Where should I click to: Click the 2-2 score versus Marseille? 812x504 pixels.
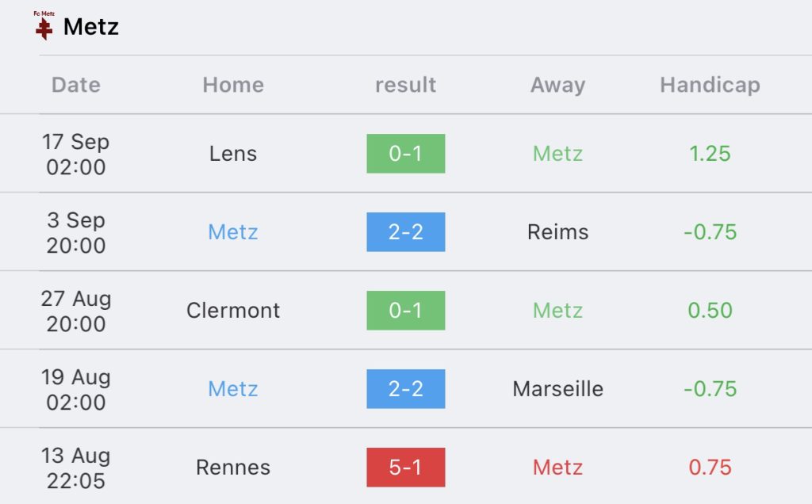(x=405, y=389)
